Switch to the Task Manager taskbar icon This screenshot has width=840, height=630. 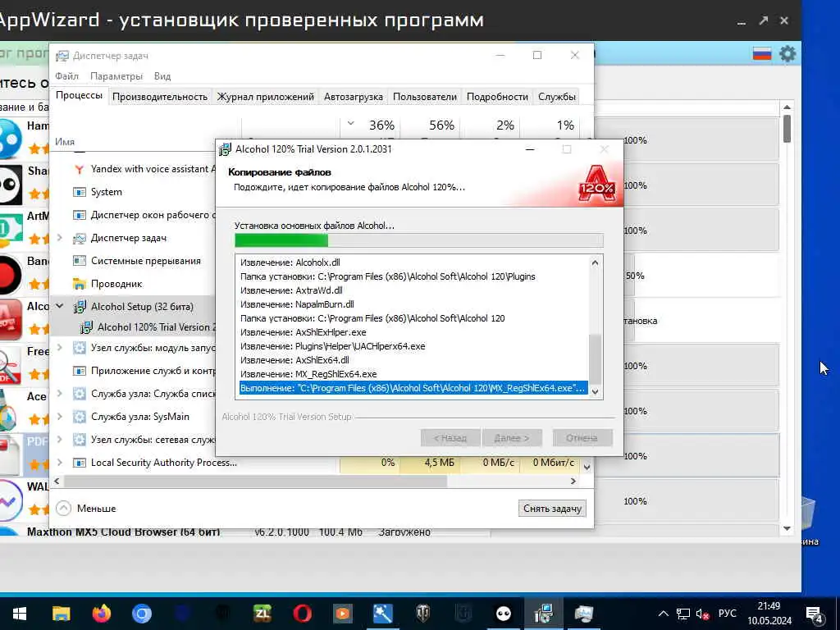click(583, 614)
